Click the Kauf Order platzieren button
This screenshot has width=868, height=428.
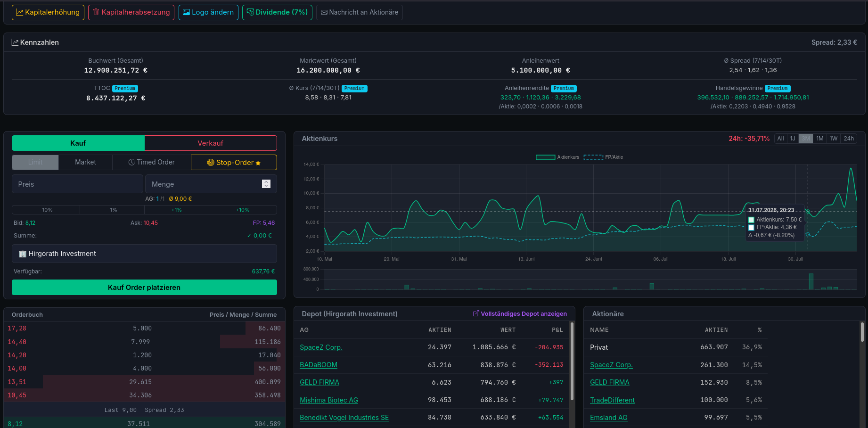pyautogui.click(x=144, y=288)
